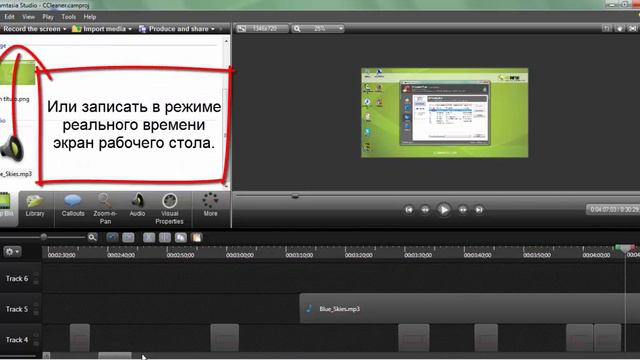Open the editing dimensions 1346x720 control
640x360 pixels.
click(x=262, y=29)
